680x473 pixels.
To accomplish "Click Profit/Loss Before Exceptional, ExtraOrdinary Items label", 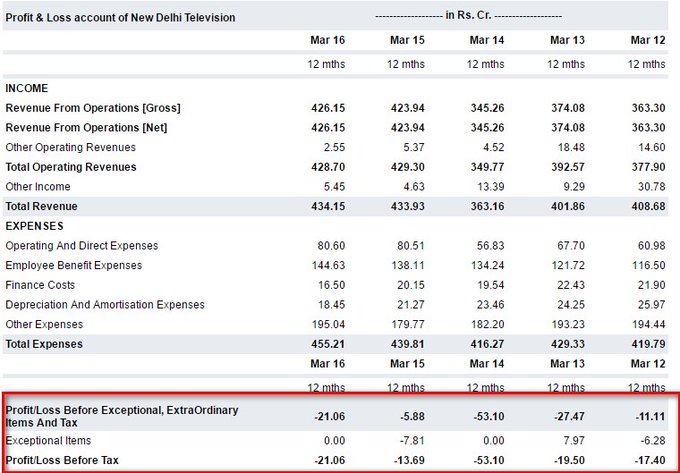I will point(121,416).
